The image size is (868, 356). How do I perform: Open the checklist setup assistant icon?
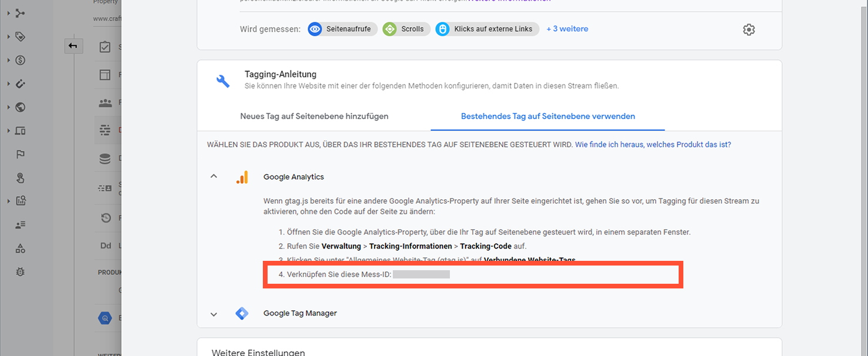coord(105,48)
